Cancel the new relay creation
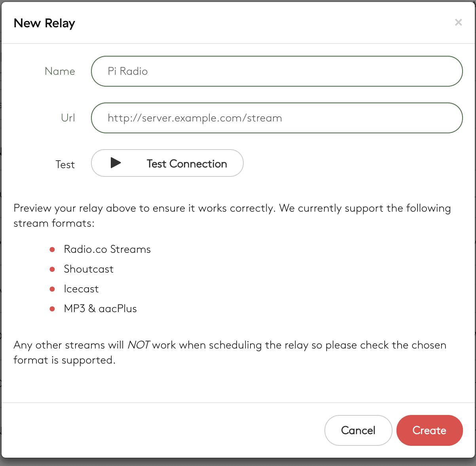The image size is (476, 466). coord(358,430)
